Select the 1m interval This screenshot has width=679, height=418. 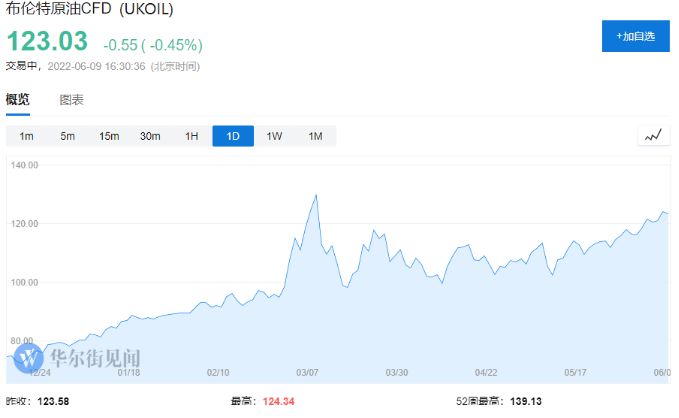[x=26, y=136]
